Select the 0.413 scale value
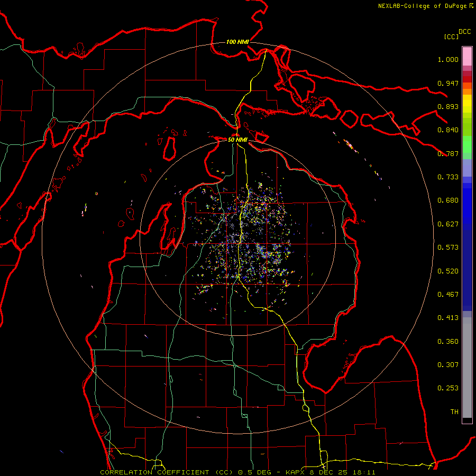Viewport: 476px width, 476px height. click(x=448, y=318)
